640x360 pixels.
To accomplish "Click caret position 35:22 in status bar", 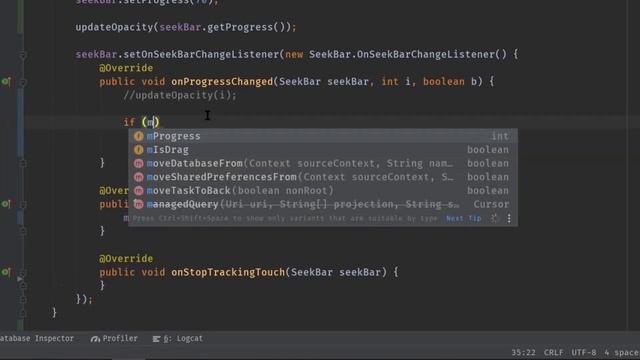I will [x=523, y=352].
